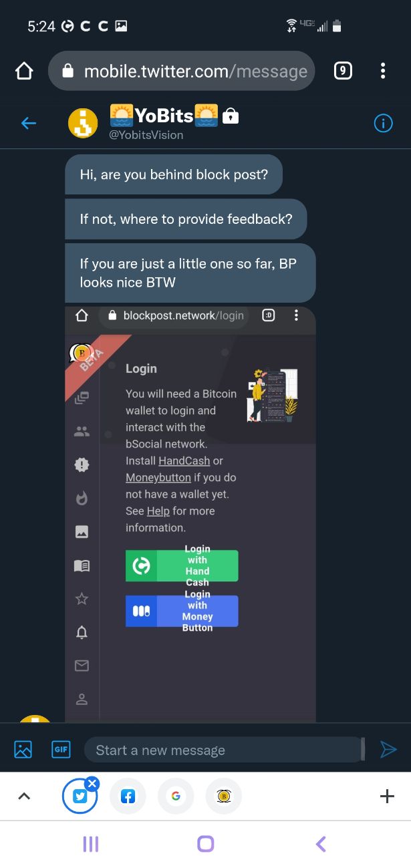The width and height of the screenshot is (411, 868).
Task: Switch to the blockpost coin tab
Action: pos(224,796)
